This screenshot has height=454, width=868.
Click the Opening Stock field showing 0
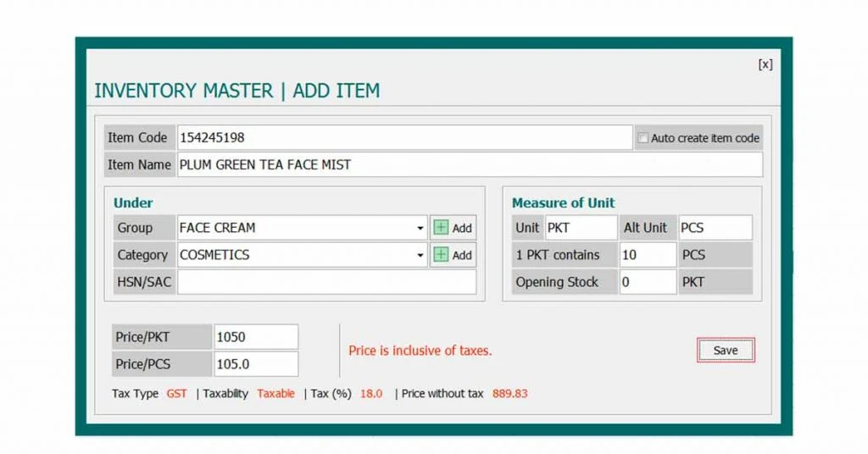coord(647,282)
